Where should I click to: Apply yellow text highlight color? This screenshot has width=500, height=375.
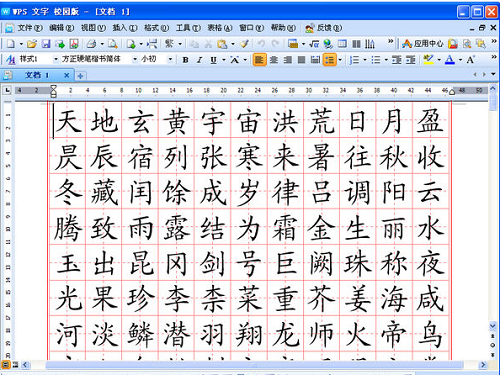point(428,60)
